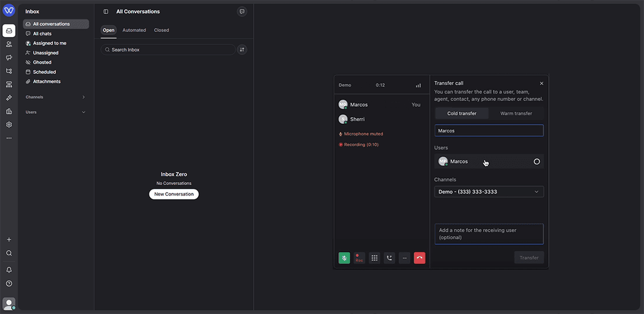The image size is (644, 314).
Task: Switch to the Automated tab
Action: 134,30
